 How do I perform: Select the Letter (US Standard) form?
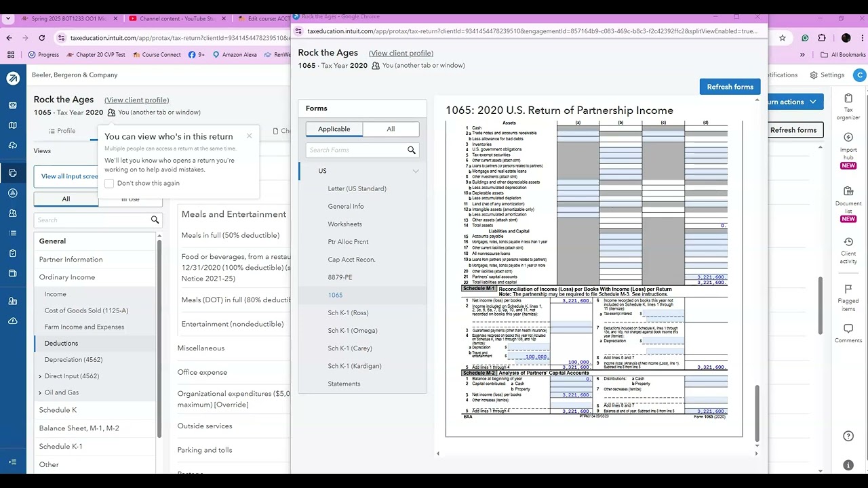(x=357, y=188)
